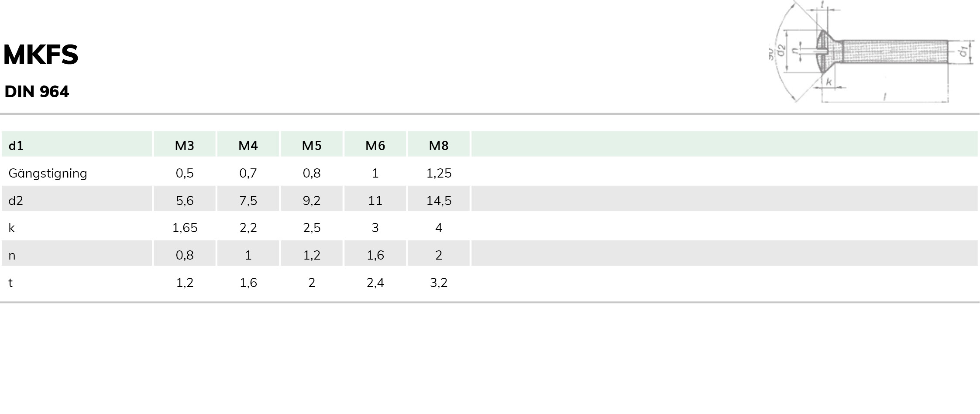
Task: Click the 14,5 d2 value for M8
Action: tap(439, 201)
